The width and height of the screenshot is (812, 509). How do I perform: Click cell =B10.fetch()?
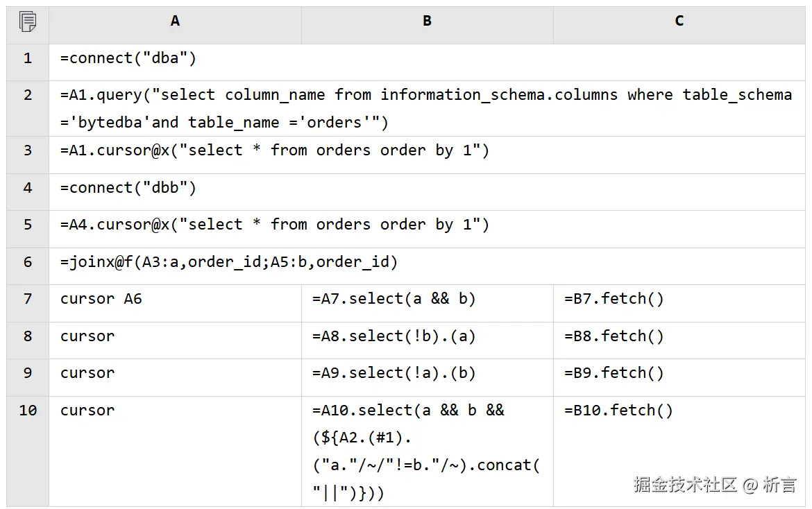point(618,411)
